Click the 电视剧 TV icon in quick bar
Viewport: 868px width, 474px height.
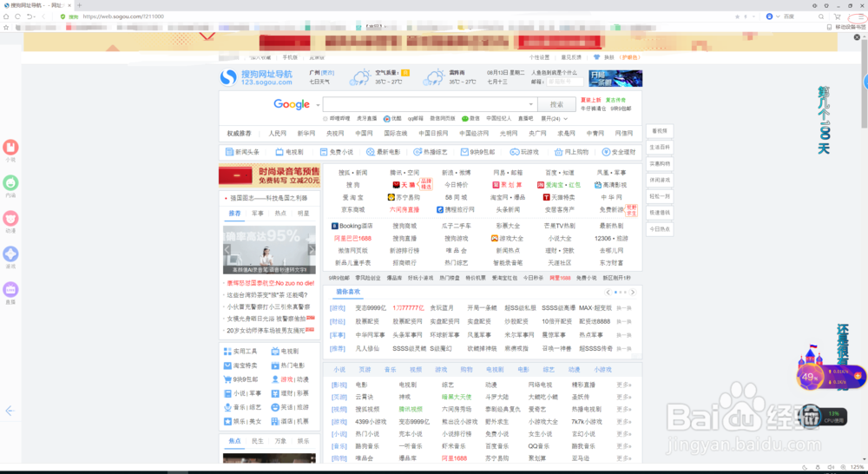(x=279, y=152)
